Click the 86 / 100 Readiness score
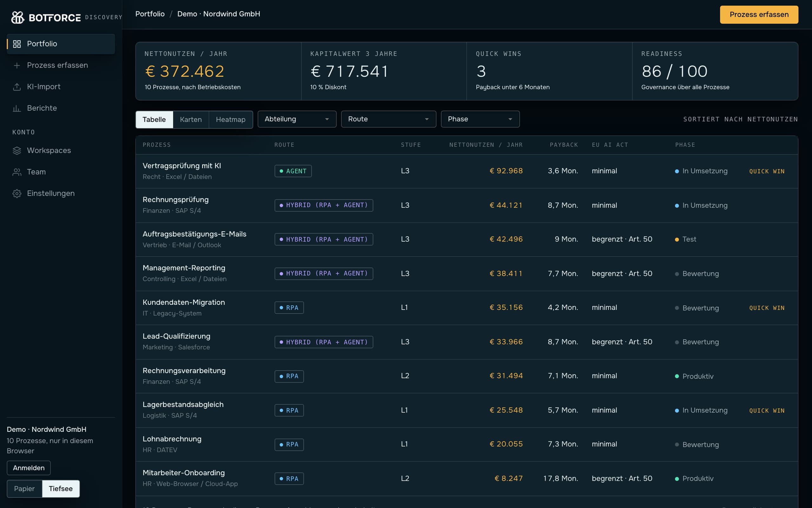This screenshot has width=812, height=508. [x=674, y=71]
